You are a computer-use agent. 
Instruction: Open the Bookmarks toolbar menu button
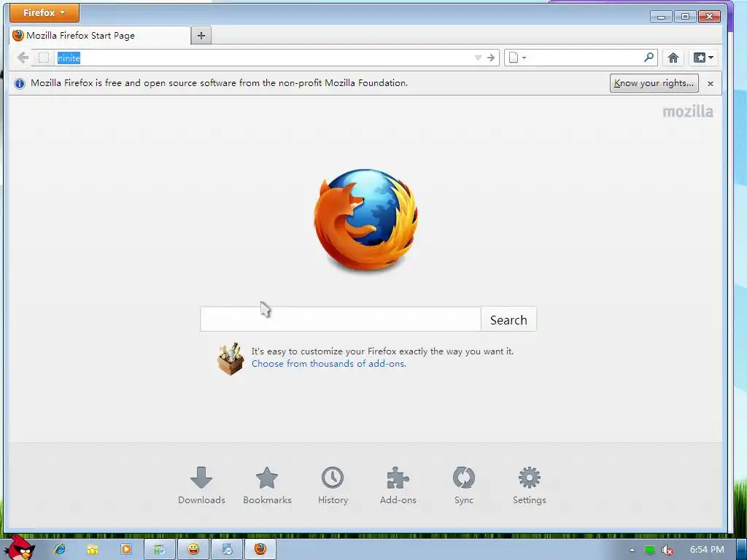pyautogui.click(x=703, y=58)
